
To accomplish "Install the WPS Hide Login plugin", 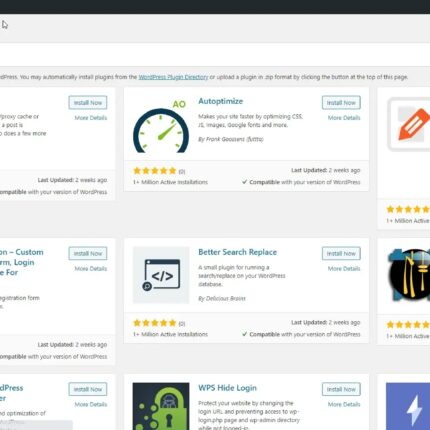I will click(341, 389).
